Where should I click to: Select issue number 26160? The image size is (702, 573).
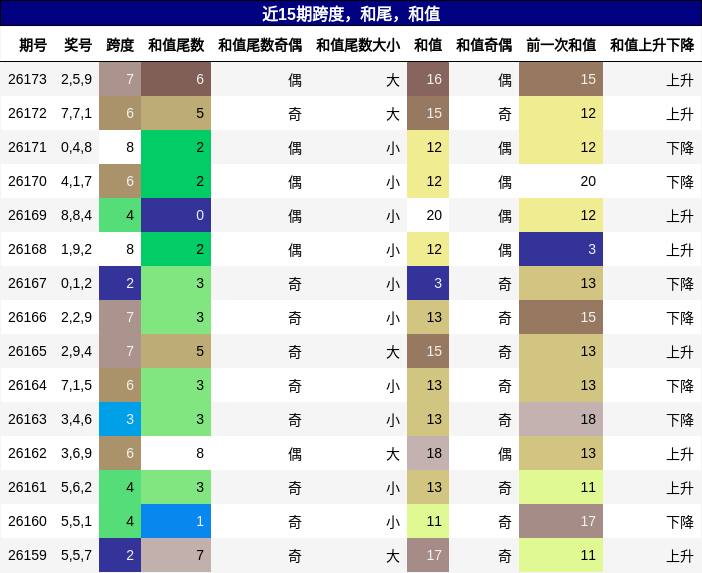27,522
